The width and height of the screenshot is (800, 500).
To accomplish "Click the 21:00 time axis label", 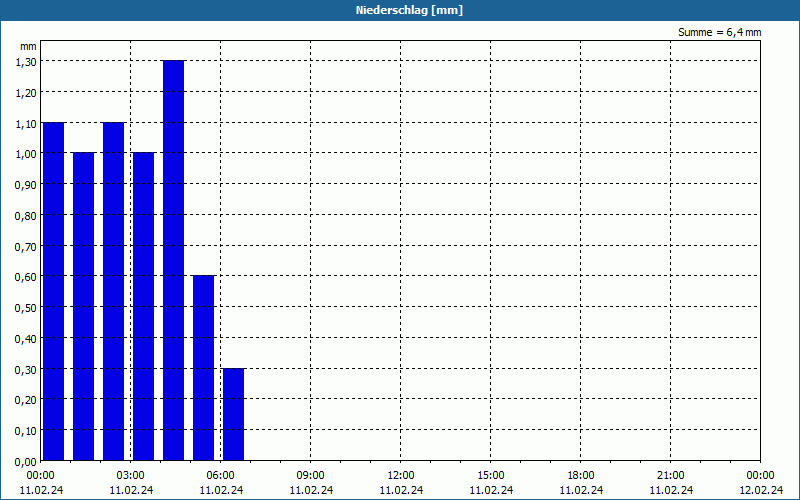I will coord(670,476).
